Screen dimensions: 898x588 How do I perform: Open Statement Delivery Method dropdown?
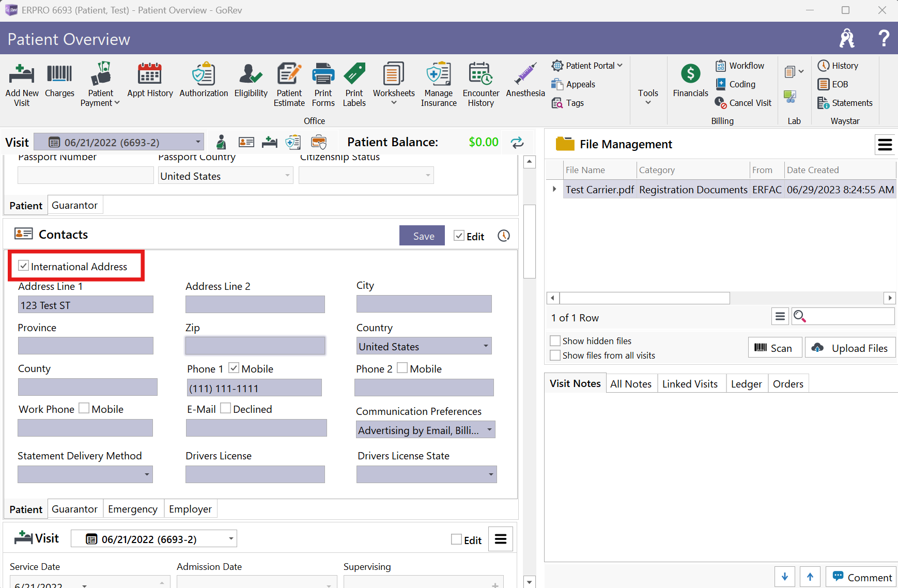[85, 474]
